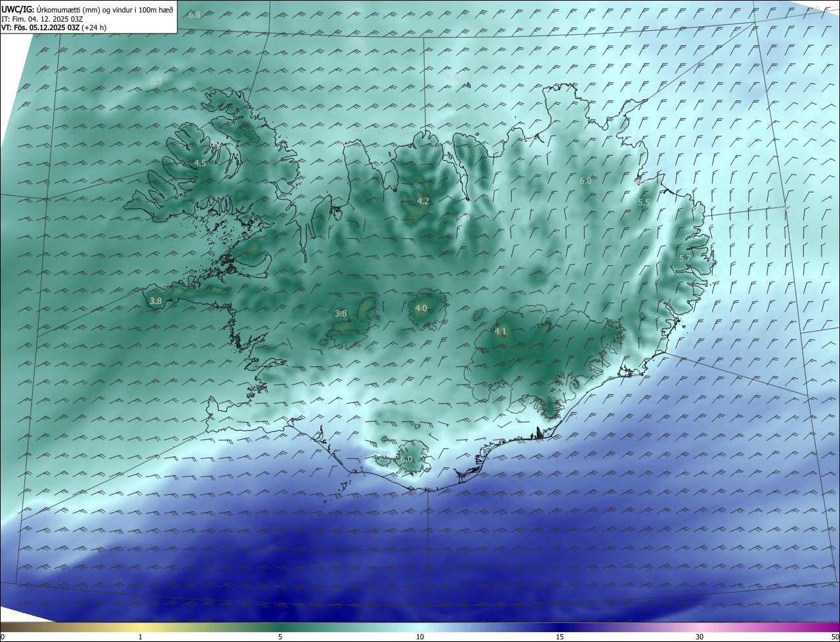Select the 5.5 value in northeast Iceland

click(644, 203)
